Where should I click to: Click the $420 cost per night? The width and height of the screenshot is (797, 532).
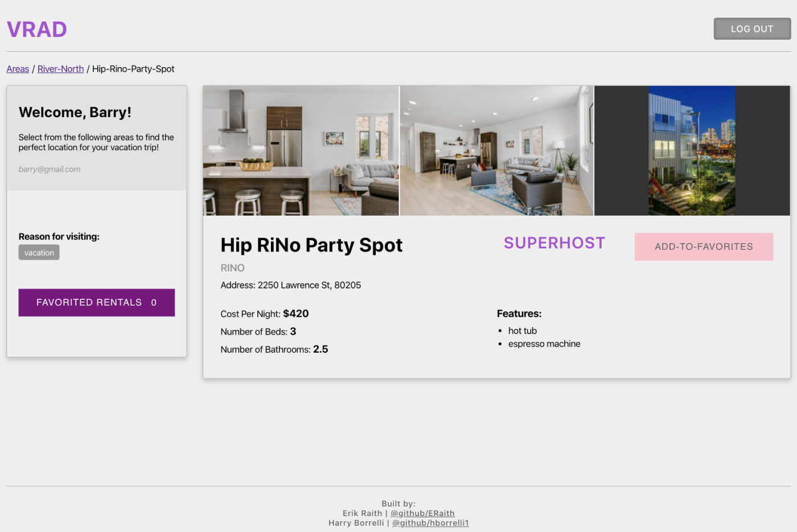click(x=295, y=314)
